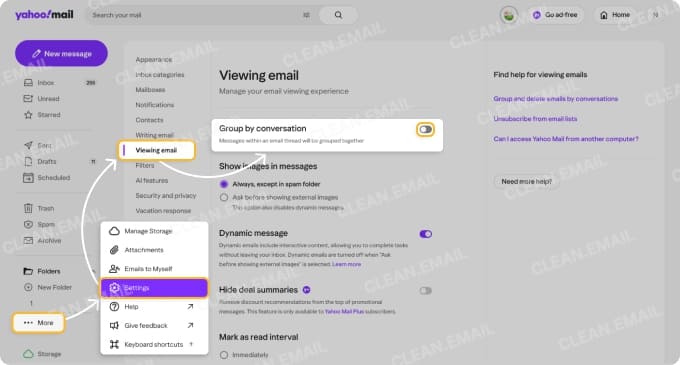Select Ask before showing external images
The height and width of the screenshot is (365, 680).
point(224,198)
